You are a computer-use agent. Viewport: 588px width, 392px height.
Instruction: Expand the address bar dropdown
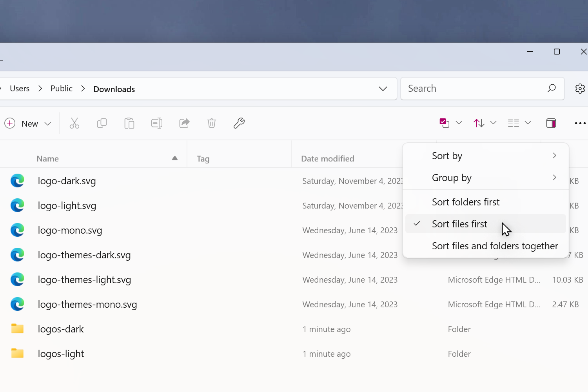pos(383,89)
